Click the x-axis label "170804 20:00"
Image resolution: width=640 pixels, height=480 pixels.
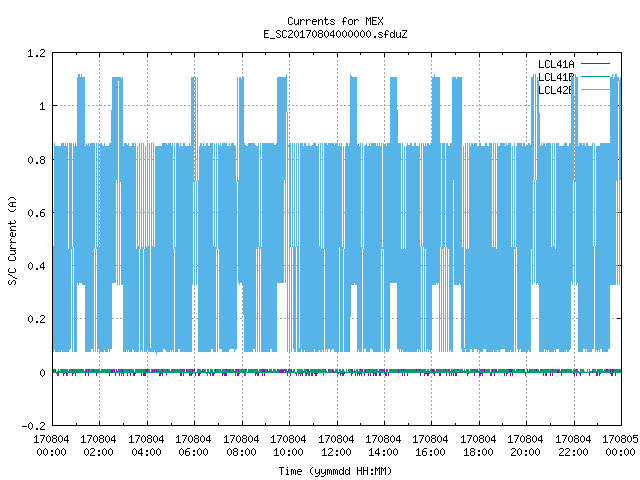coord(525,446)
